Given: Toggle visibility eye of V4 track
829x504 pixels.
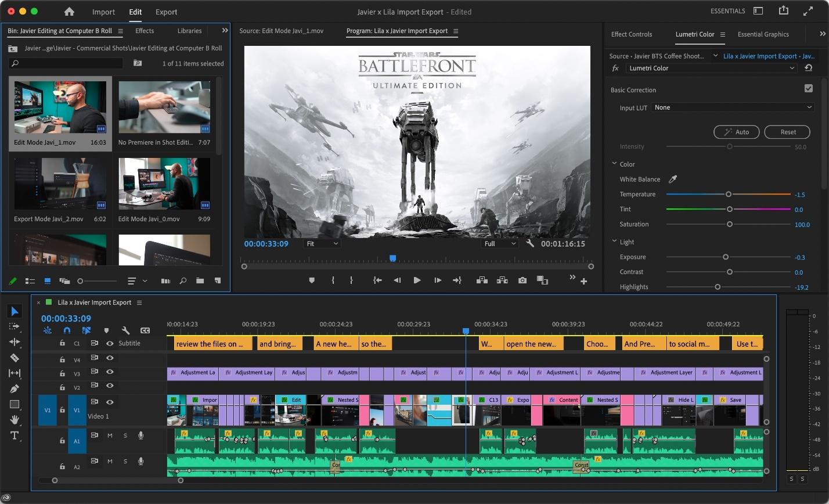Looking at the screenshot, I should 110,358.
